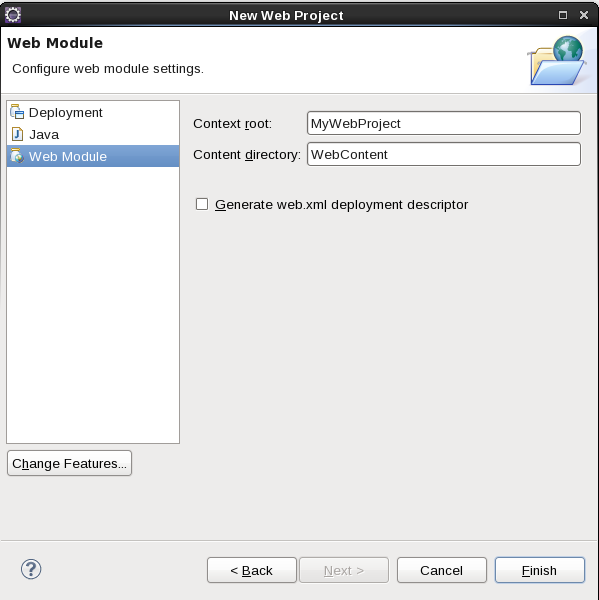Viewport: 599px width, 600px height.
Task: Select the Web Module page
Action: pyautogui.click(x=93, y=156)
